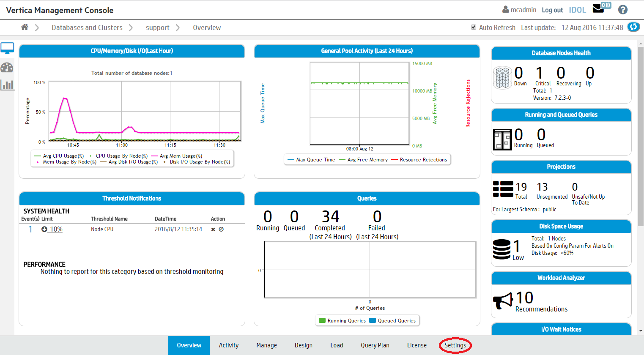The width and height of the screenshot is (644, 355).
Task: Dismiss the Node CPU notification with X icon
Action: 213,229
